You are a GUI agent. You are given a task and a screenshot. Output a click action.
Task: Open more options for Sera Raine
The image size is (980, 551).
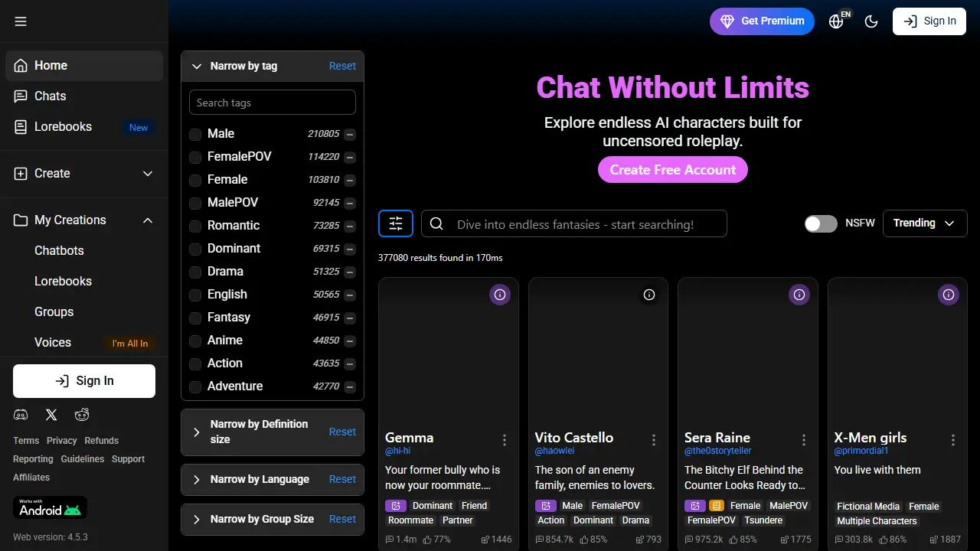804,440
